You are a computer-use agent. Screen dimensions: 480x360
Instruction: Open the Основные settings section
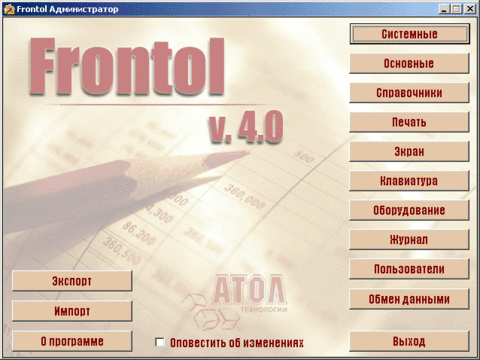[x=409, y=63]
